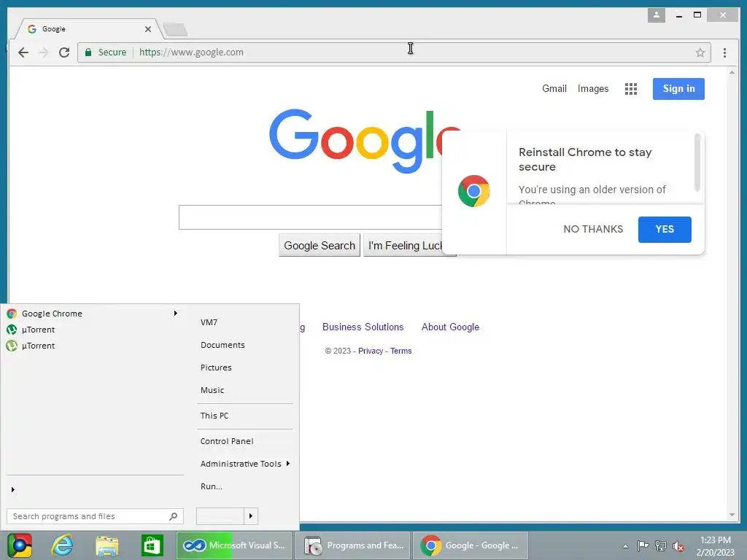Screen dimensions: 747x560
Task: Accept Chrome reinstall with YES
Action: [664, 229]
